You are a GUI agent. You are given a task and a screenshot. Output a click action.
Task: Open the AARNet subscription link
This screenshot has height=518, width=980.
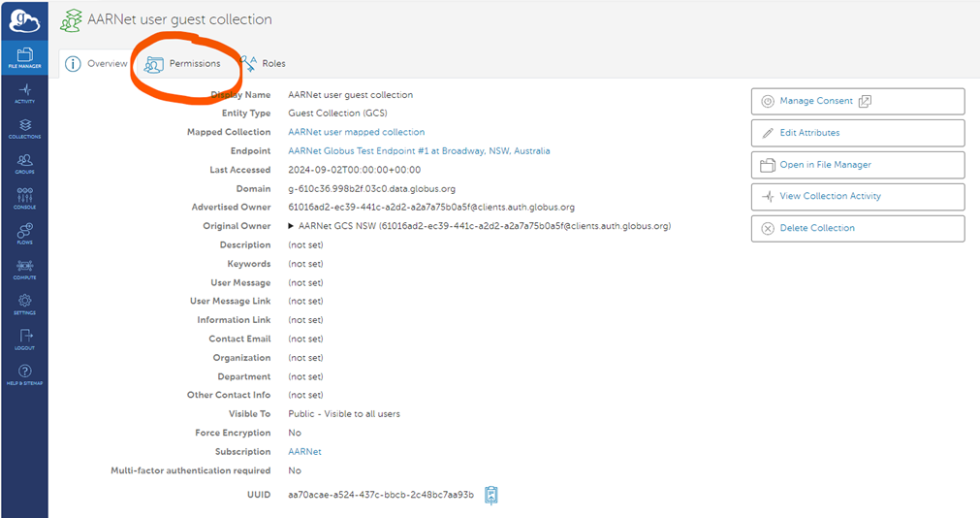[x=305, y=452]
